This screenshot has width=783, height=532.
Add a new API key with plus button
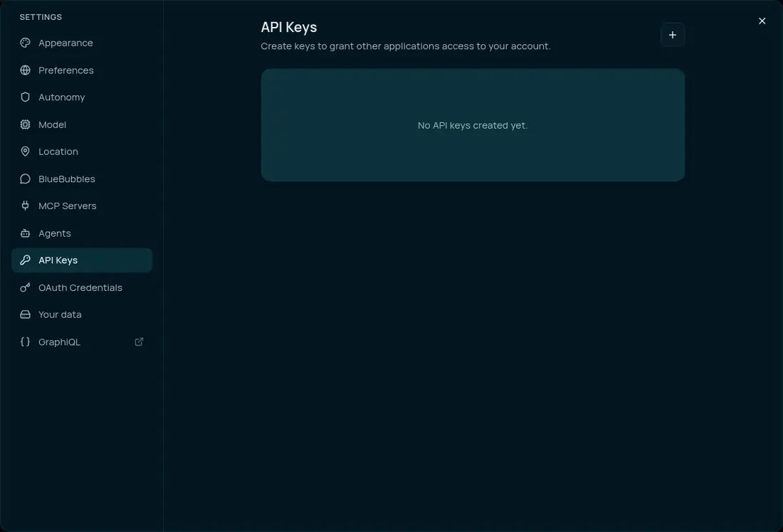pos(673,35)
